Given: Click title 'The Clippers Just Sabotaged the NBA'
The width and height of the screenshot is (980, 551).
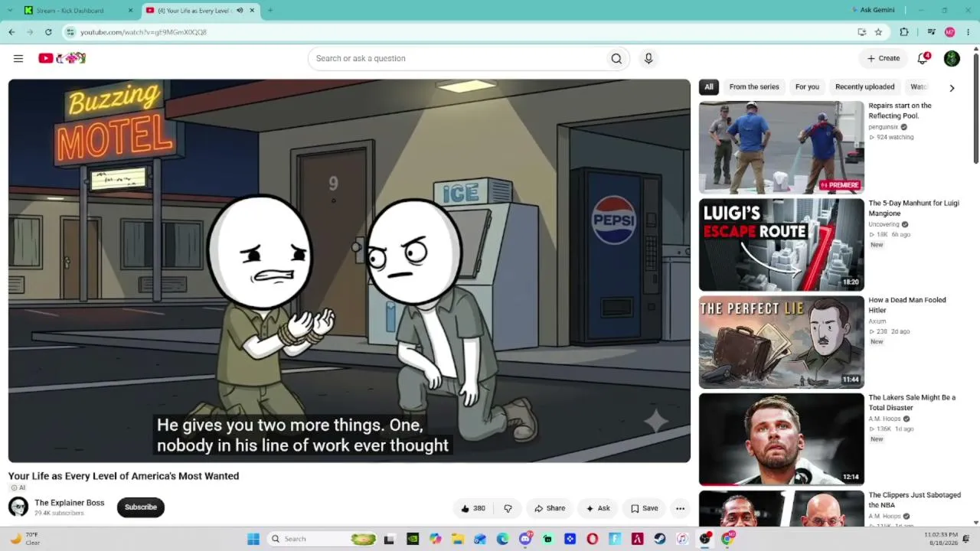Looking at the screenshot, I should click(x=914, y=500).
